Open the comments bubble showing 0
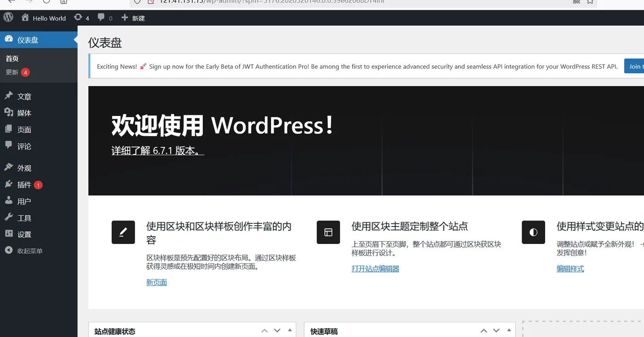 pyautogui.click(x=104, y=18)
